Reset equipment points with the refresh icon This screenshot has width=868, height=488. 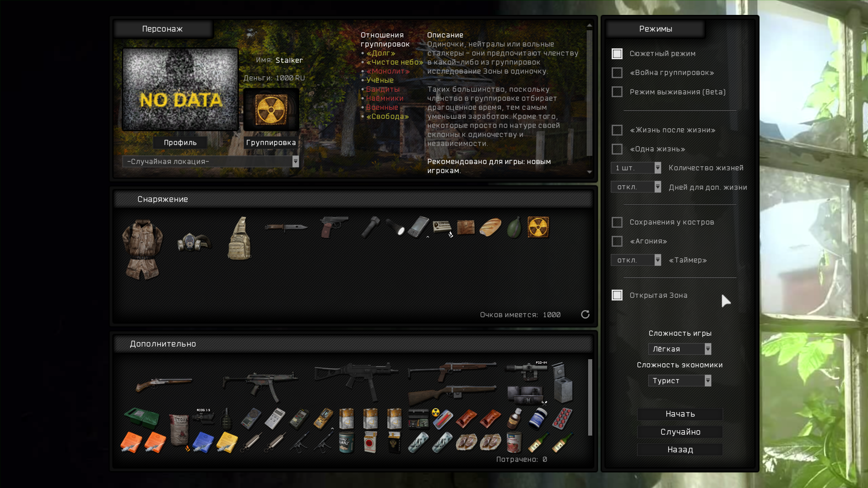(585, 314)
